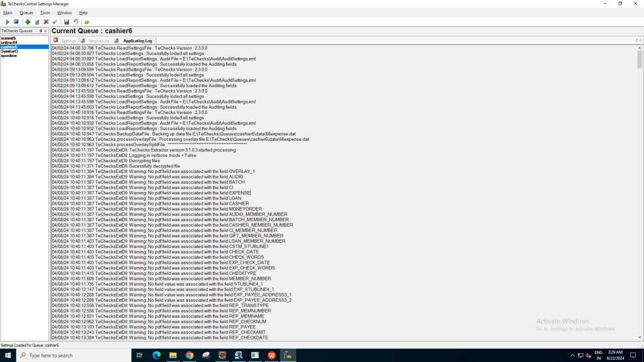Open the clock showing 3:29 AM
The image size is (644, 362).
(615, 355)
